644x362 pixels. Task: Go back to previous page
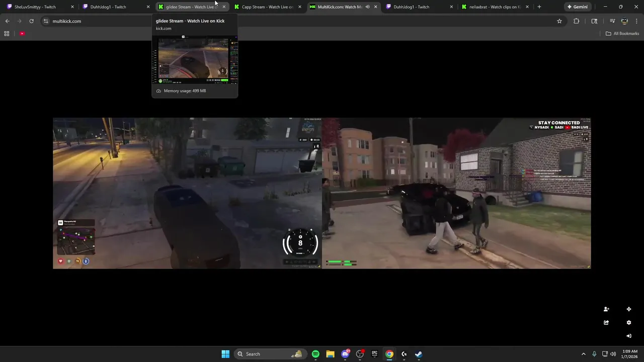pos(7,21)
